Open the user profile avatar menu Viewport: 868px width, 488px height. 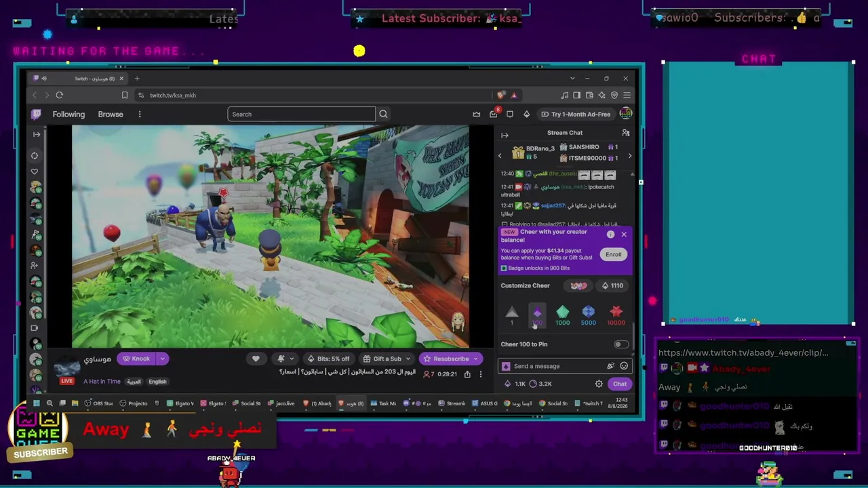(625, 114)
